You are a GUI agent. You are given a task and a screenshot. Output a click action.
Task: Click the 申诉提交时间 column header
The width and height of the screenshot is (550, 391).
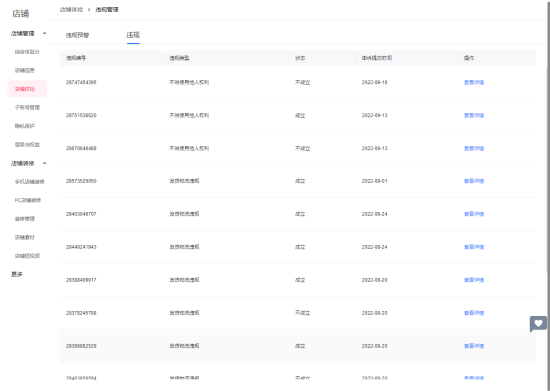377,58
